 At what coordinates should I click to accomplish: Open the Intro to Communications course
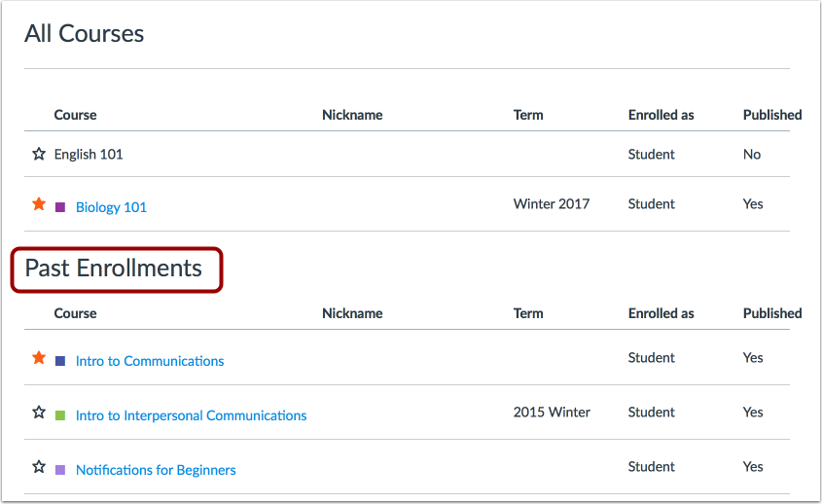click(x=150, y=361)
